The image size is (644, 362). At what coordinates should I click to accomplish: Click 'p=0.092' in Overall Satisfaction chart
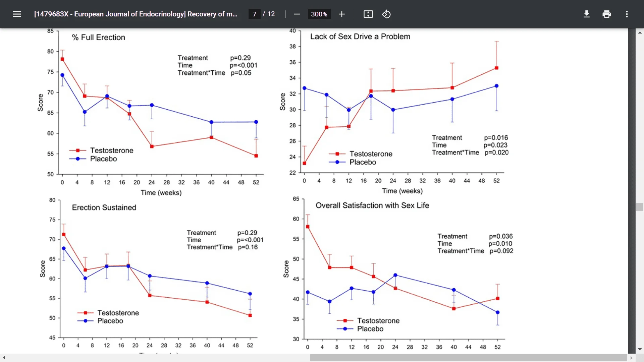tap(501, 251)
